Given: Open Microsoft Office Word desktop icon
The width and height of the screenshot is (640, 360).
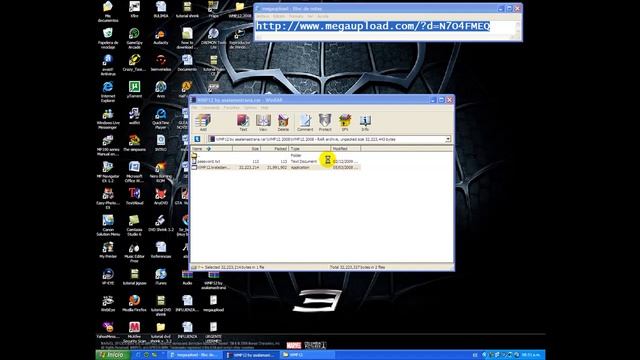Looking at the screenshot, I should point(134,172).
